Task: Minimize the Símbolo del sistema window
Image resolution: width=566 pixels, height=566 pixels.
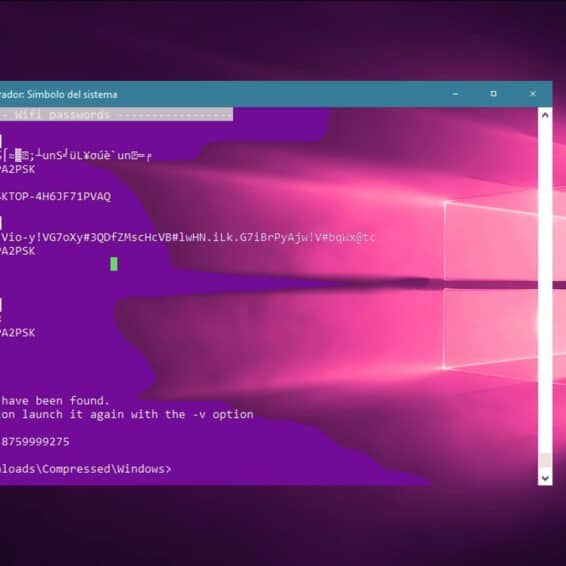Action: point(456,94)
